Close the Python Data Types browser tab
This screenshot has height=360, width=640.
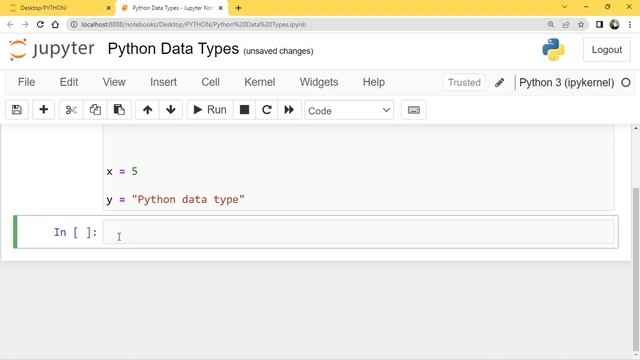click(x=220, y=8)
